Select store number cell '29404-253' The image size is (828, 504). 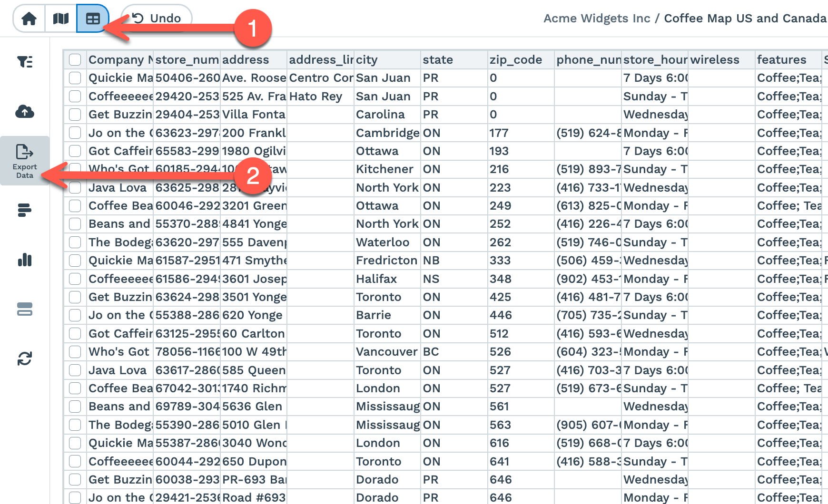point(187,115)
